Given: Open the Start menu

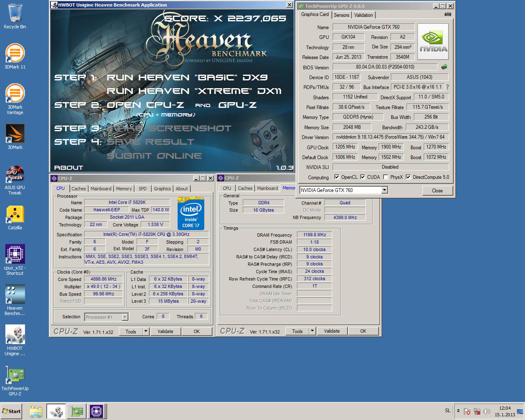Looking at the screenshot, I should coord(11,411).
